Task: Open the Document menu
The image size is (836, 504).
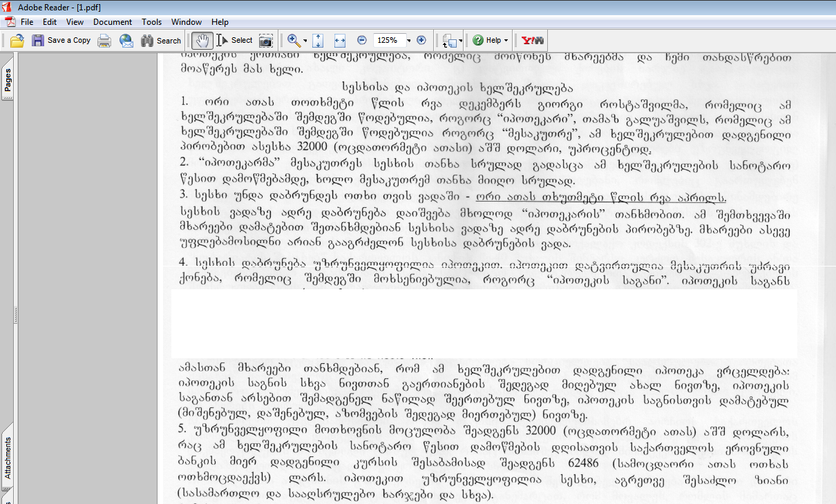Action: click(113, 22)
